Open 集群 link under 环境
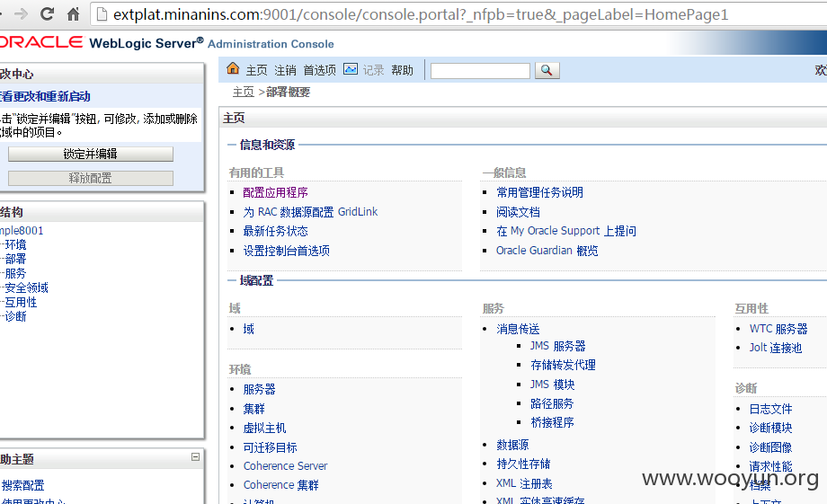827x504 pixels. point(253,409)
